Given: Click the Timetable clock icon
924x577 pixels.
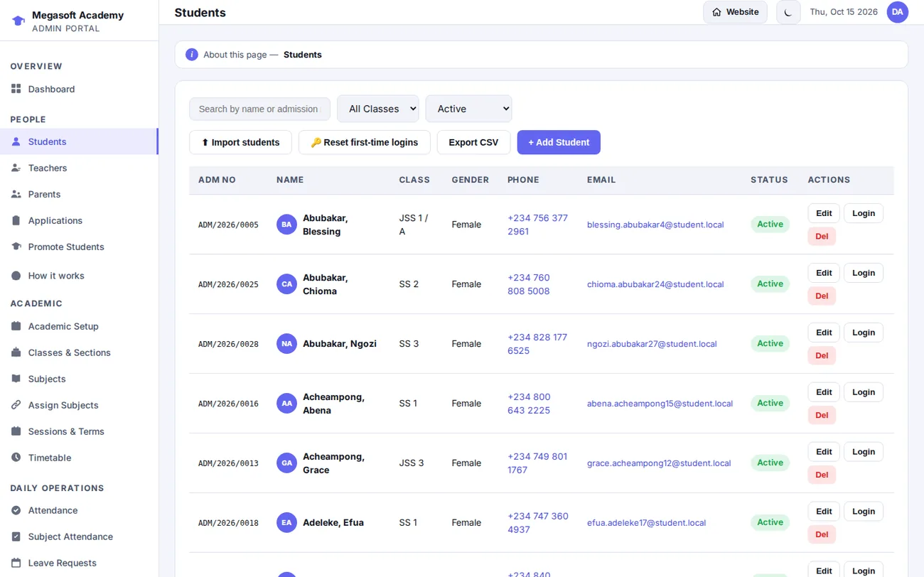Looking at the screenshot, I should coord(16,458).
